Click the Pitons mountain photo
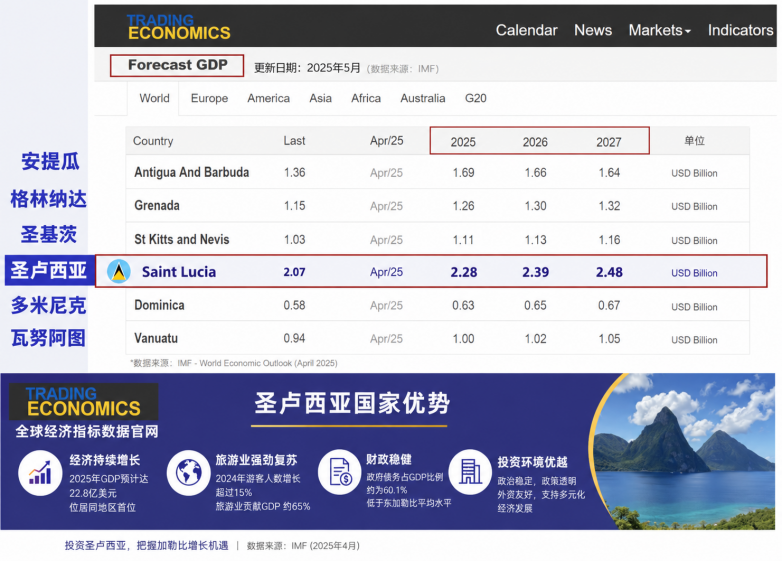Screen dimensions: 782x561 (683, 451)
